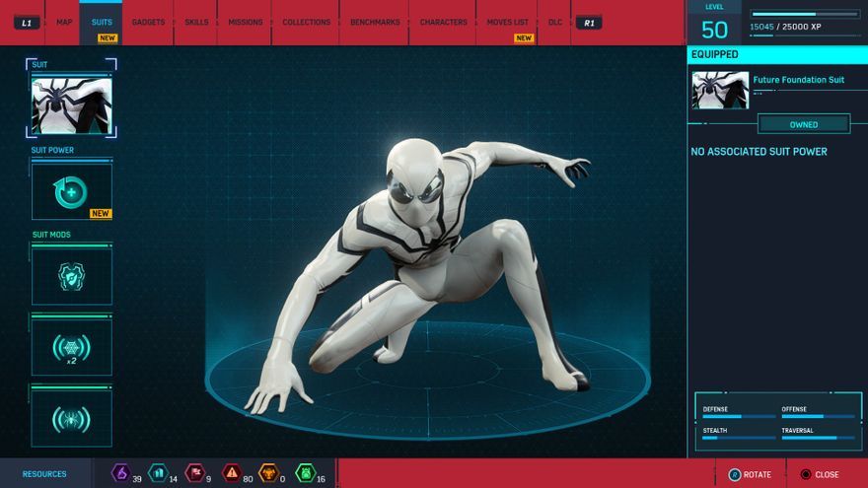This screenshot has width=868, height=488.
Task: Select the Suits tab
Action: [x=102, y=22]
